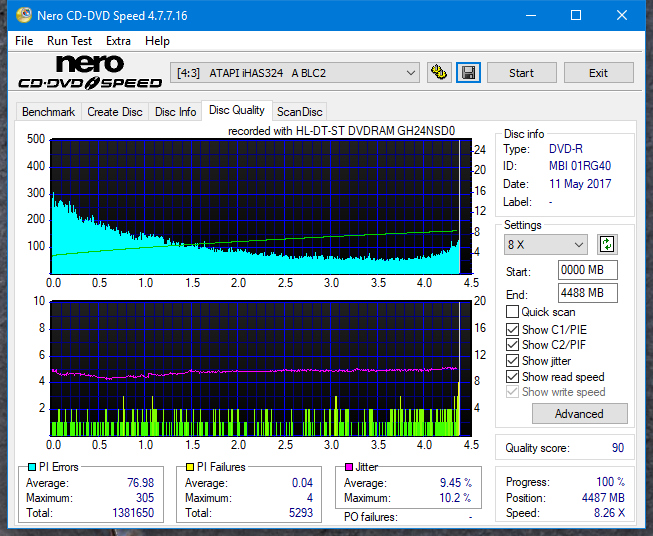Viewport: 653px width, 536px height.
Task: Click the PI Errors cyan color swatch
Action: pyautogui.click(x=32, y=467)
